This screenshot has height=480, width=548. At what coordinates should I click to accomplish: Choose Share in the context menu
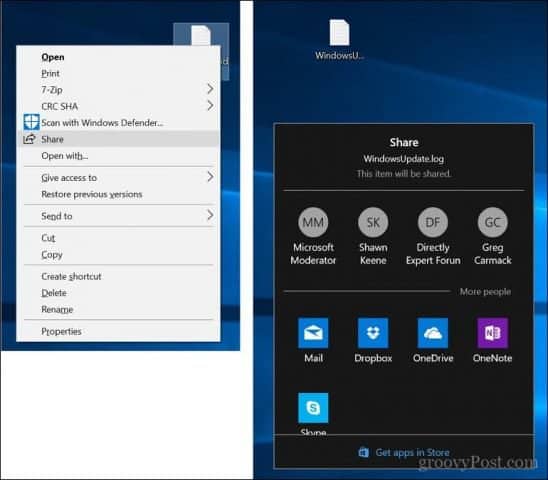(118, 139)
